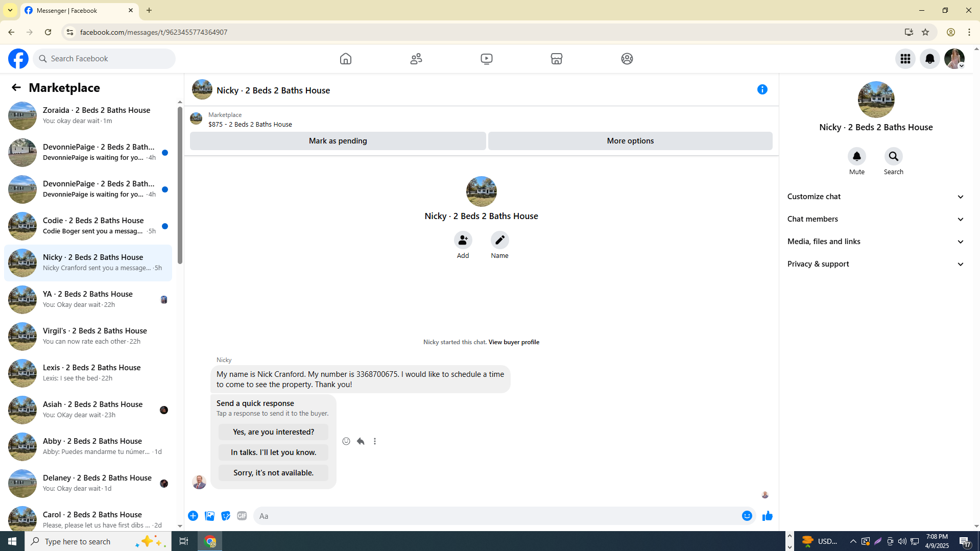Open the Groups icon in top navigation
Screen dimensions: 980x551
[x=627, y=59]
